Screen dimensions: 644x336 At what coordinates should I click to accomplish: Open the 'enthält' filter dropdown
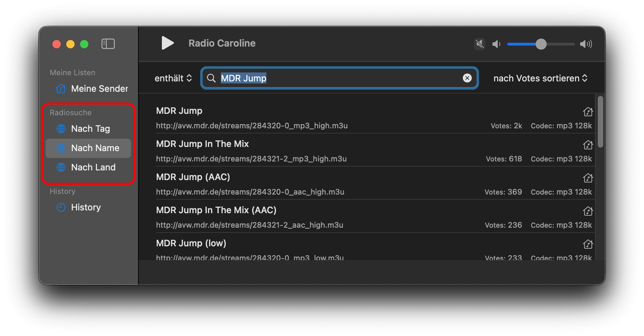click(173, 78)
